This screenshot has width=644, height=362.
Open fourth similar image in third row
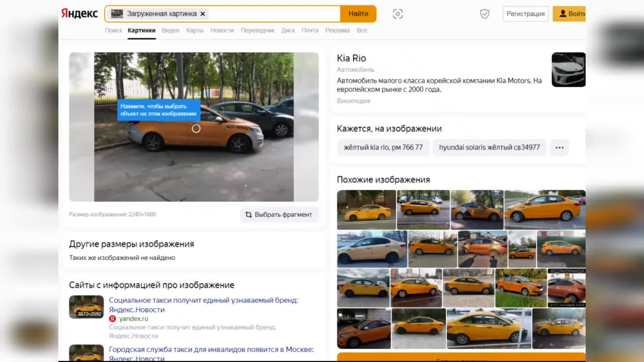[x=521, y=288]
